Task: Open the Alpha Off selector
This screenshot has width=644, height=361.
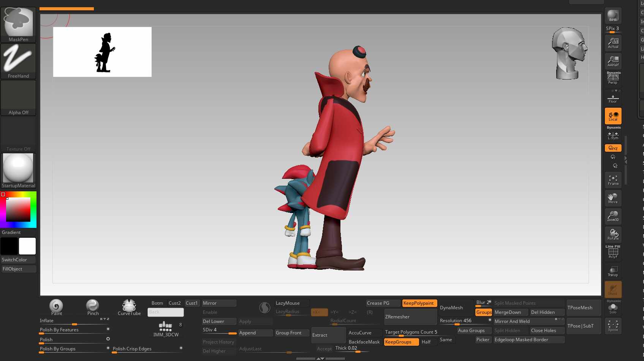Action: pyautogui.click(x=18, y=97)
